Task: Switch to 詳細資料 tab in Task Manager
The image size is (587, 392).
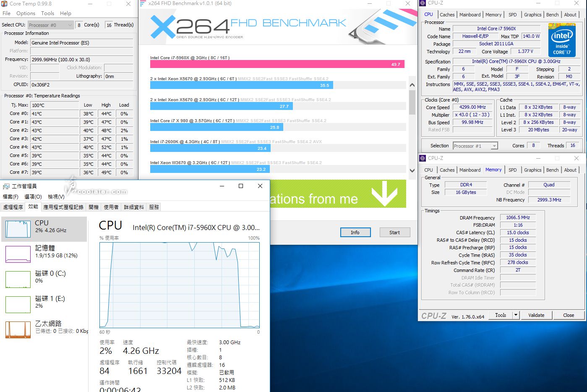Action: click(x=134, y=207)
